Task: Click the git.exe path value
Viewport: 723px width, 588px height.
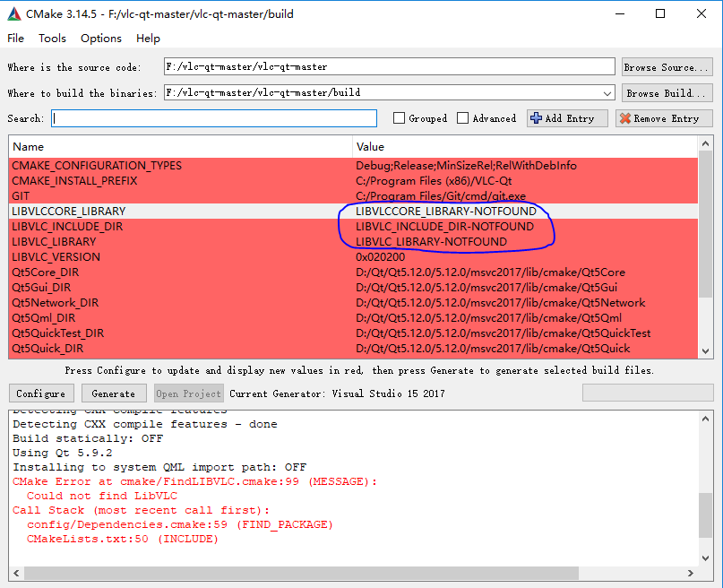Action: [441, 196]
